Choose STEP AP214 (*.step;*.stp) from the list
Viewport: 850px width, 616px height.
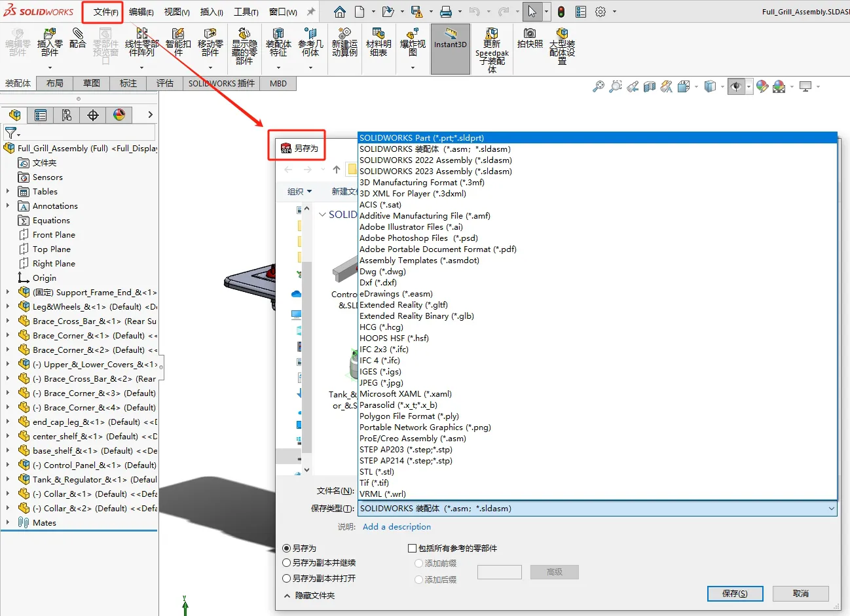[406, 461]
